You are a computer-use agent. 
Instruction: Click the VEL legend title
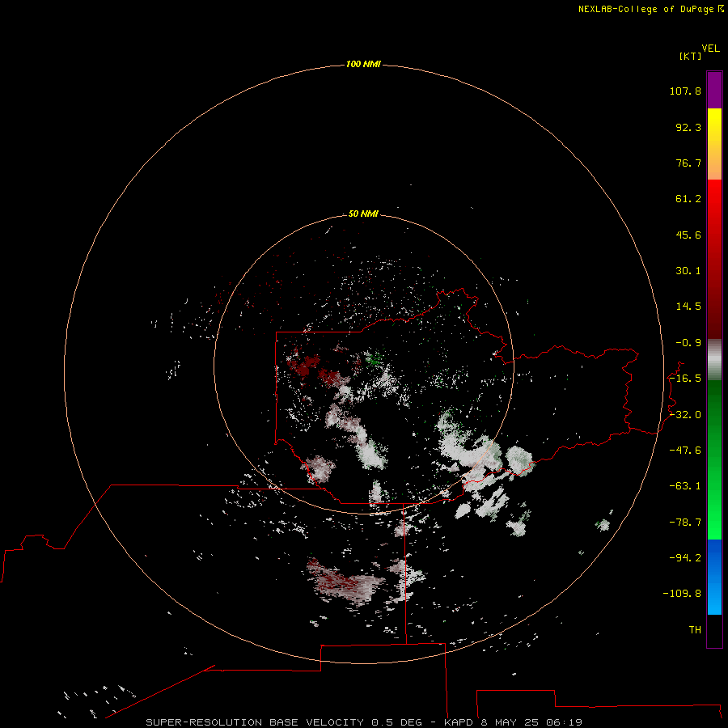710,49
